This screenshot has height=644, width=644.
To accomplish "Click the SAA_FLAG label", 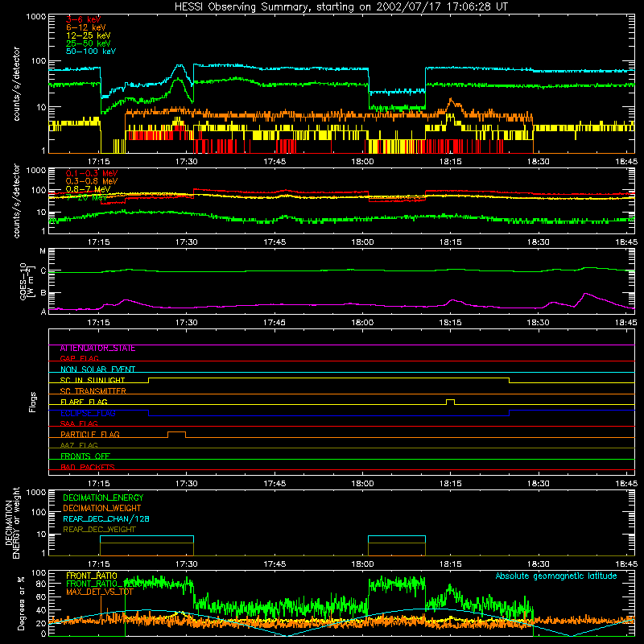I will 79,423.
